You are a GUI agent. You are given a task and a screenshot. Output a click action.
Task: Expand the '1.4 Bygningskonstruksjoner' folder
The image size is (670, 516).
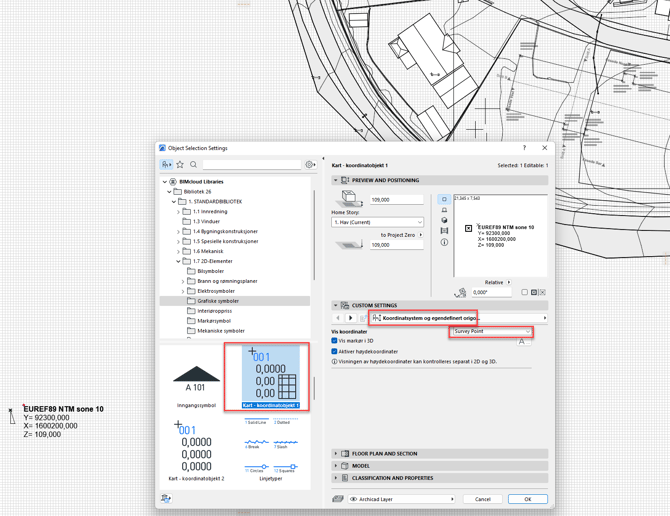pyautogui.click(x=179, y=232)
